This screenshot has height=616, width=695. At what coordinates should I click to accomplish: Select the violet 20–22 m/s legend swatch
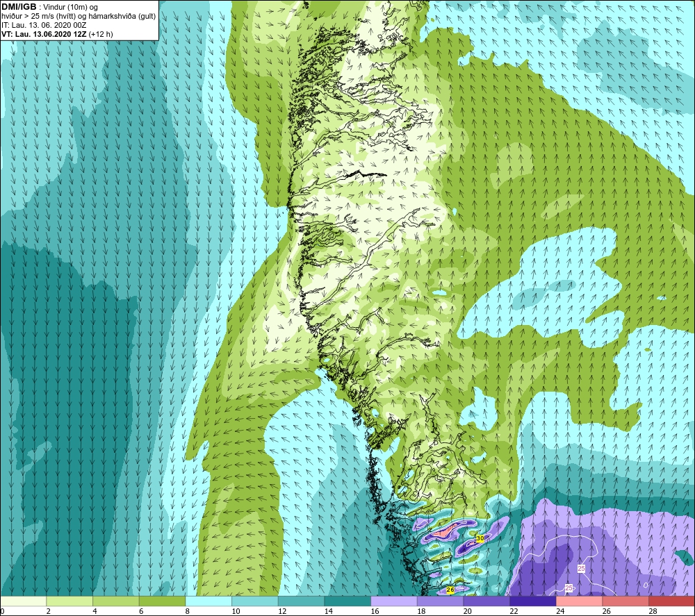click(x=486, y=601)
